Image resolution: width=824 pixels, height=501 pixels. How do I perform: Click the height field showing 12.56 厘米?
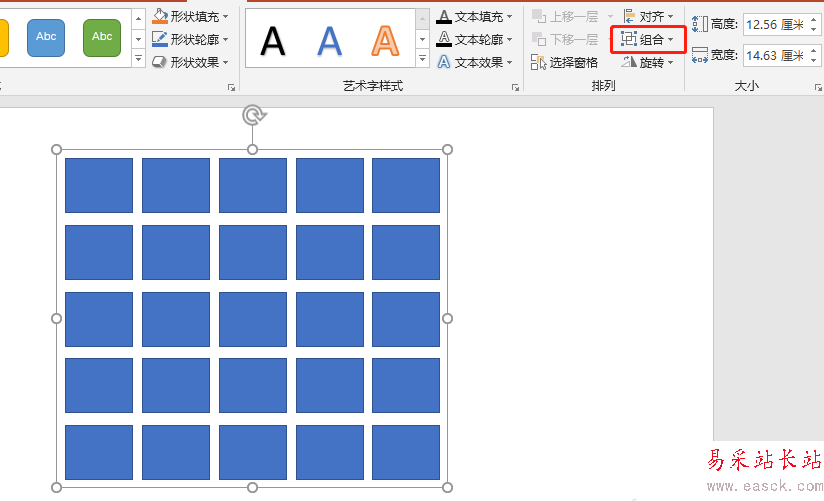click(776, 25)
